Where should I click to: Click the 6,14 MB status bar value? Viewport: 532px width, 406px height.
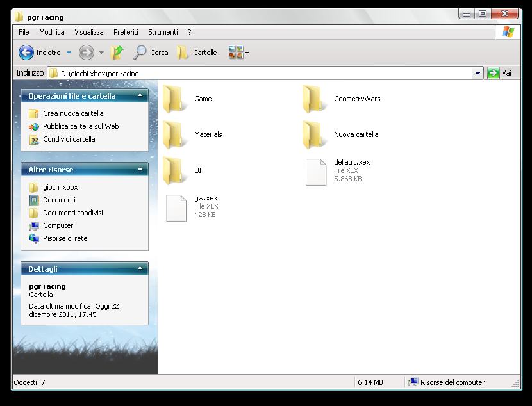tap(370, 382)
